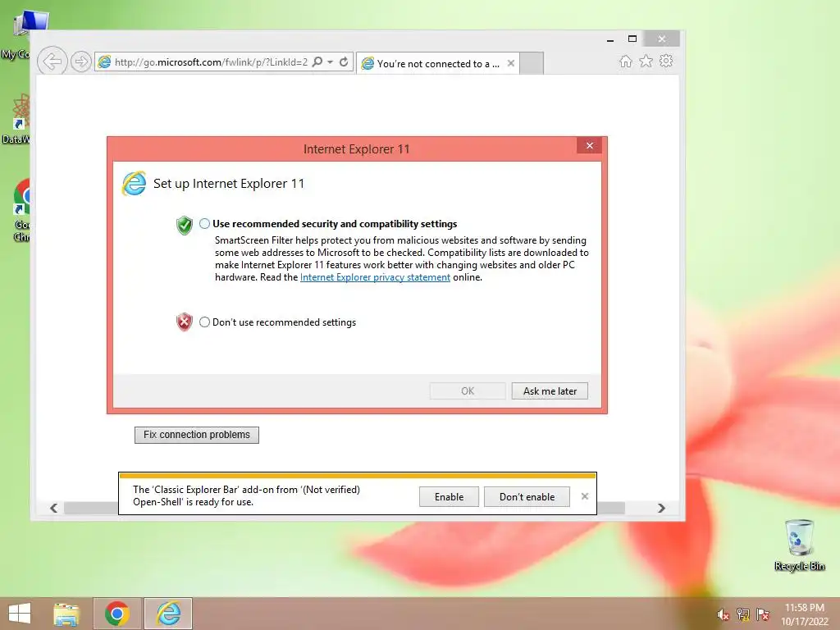Click the Internet Explorer taskbar icon

168,614
